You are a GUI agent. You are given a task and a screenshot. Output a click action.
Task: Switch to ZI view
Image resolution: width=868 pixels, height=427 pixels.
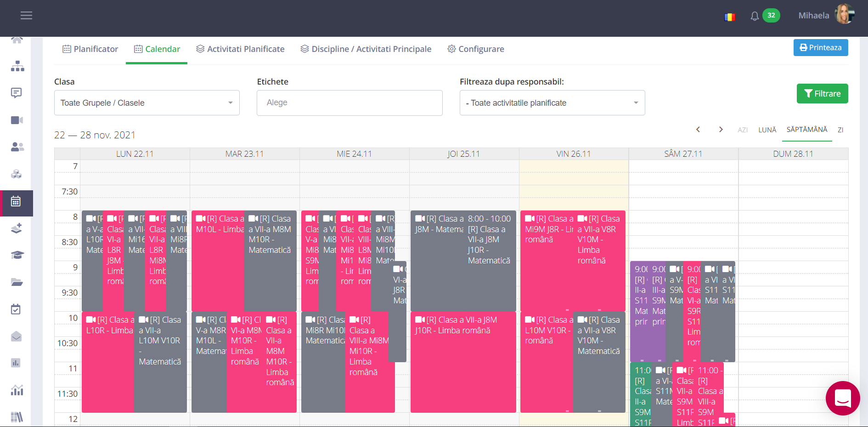click(840, 130)
